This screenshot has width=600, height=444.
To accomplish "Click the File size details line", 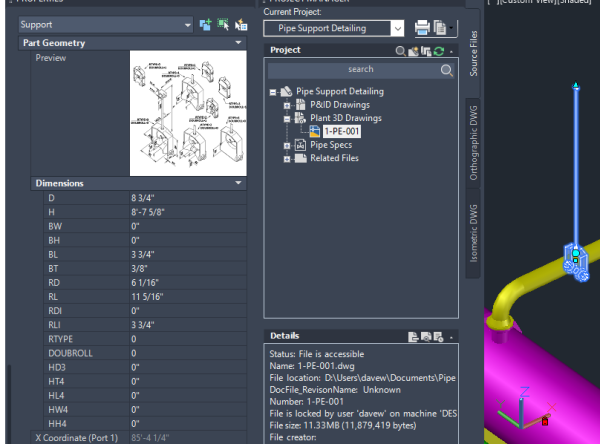I will click(343, 425).
